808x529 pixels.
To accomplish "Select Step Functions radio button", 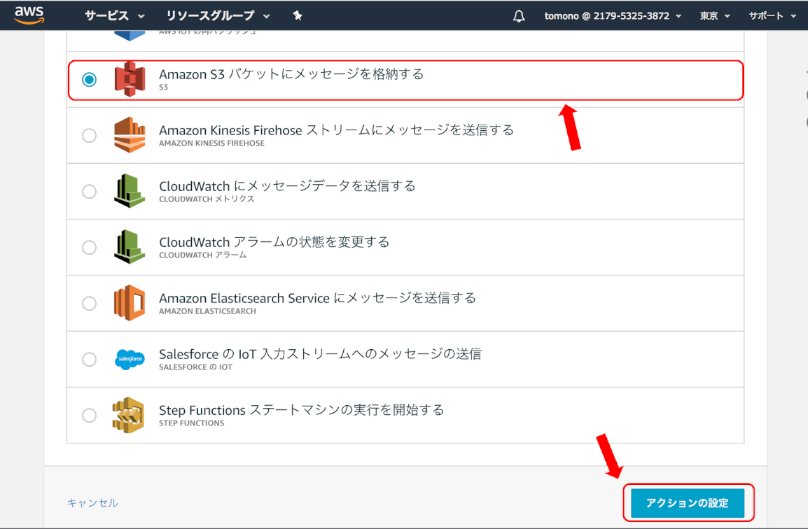I will (x=89, y=415).
